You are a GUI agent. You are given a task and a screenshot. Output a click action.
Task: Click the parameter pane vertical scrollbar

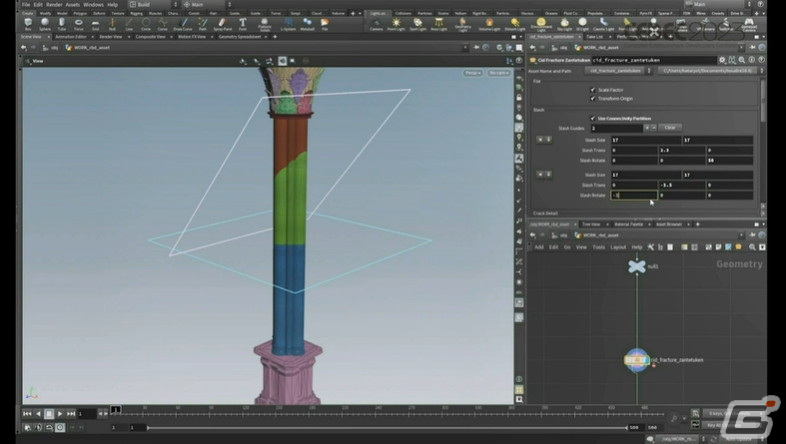point(763,100)
